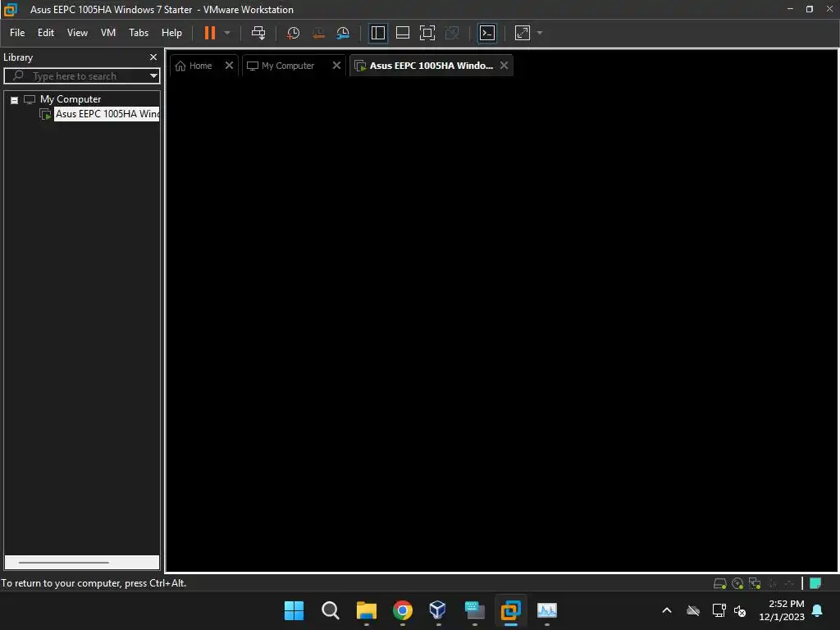Open the notifications bell icon
840x630 pixels.
point(818,610)
